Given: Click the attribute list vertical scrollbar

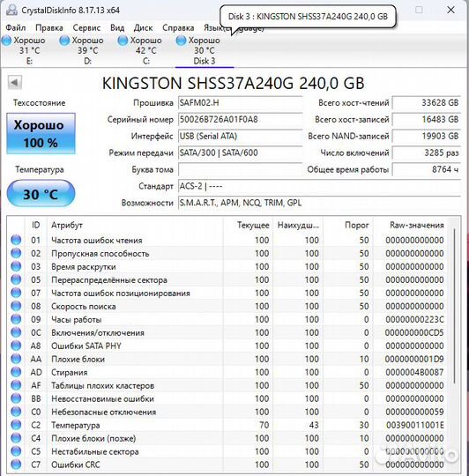Looking at the screenshot, I should 454,307.
